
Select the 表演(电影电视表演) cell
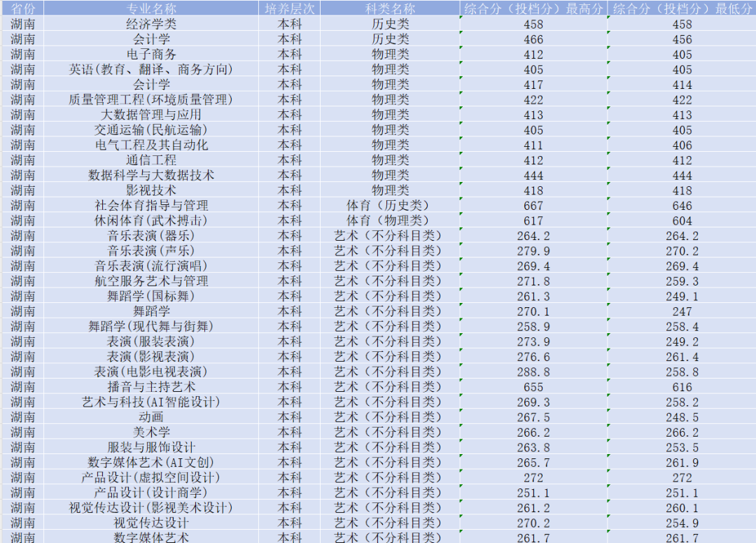[x=151, y=372]
